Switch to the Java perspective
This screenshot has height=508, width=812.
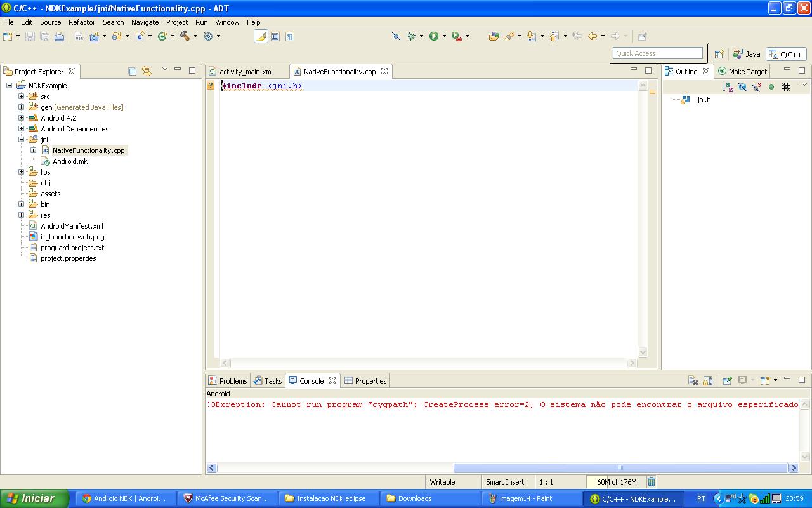[x=747, y=54]
